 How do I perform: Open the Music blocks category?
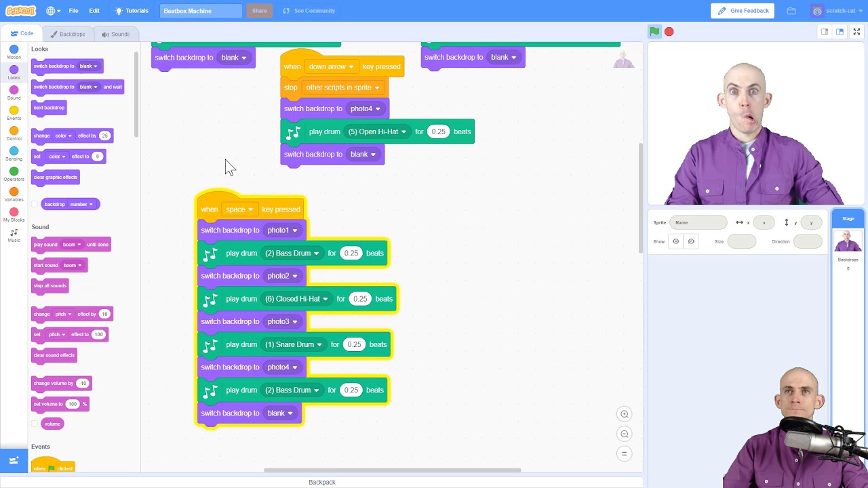pos(14,235)
